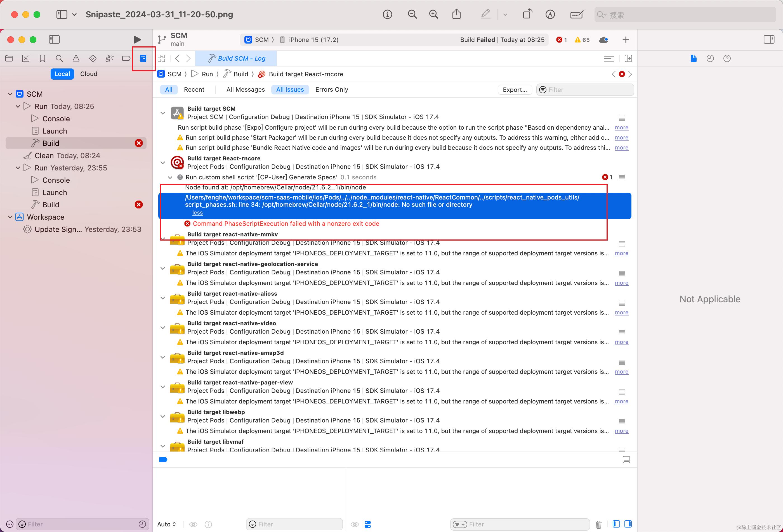Click the trash icon in console area
The width and height of the screenshot is (783, 532).
(x=598, y=524)
